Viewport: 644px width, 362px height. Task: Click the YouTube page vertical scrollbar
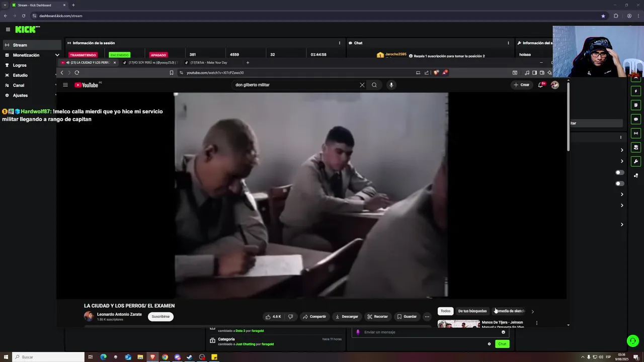(x=569, y=116)
